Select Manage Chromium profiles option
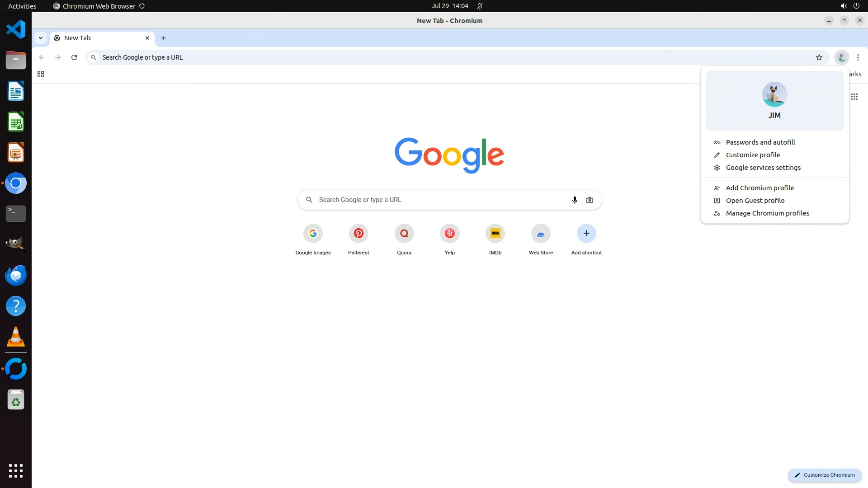This screenshot has width=868, height=488. pos(767,213)
